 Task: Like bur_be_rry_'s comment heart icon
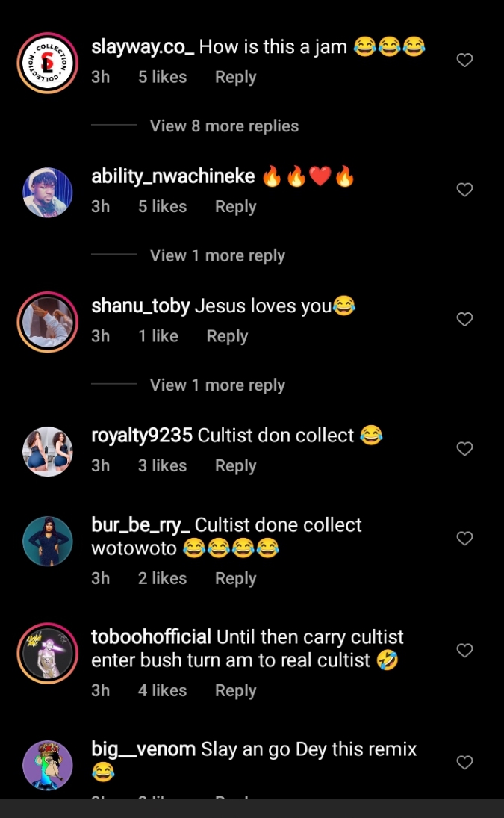click(464, 539)
